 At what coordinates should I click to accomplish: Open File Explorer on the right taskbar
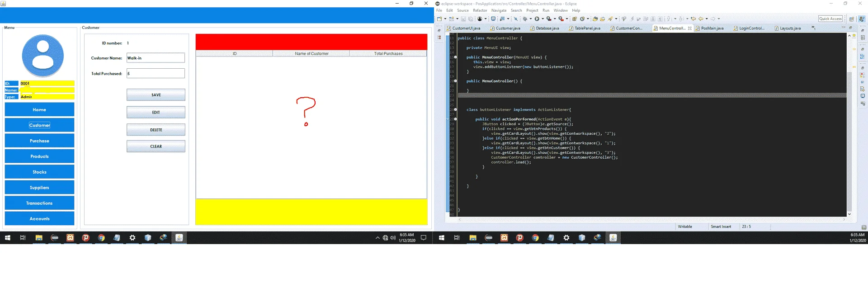tap(473, 238)
